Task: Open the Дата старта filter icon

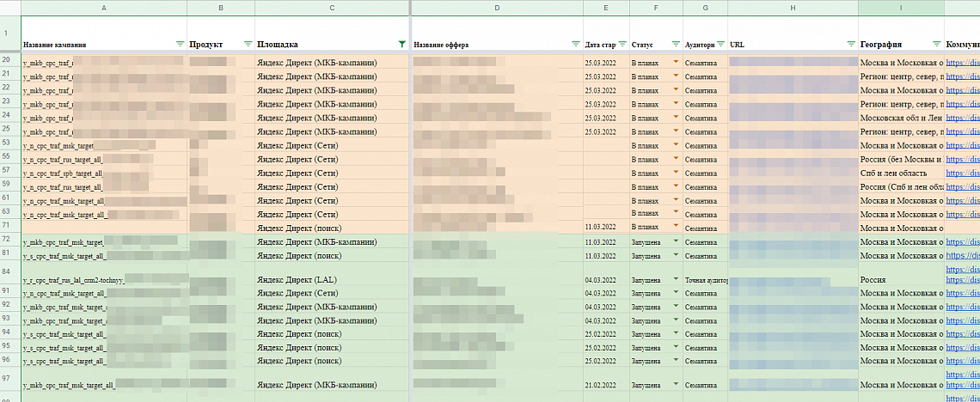Action: point(622,44)
